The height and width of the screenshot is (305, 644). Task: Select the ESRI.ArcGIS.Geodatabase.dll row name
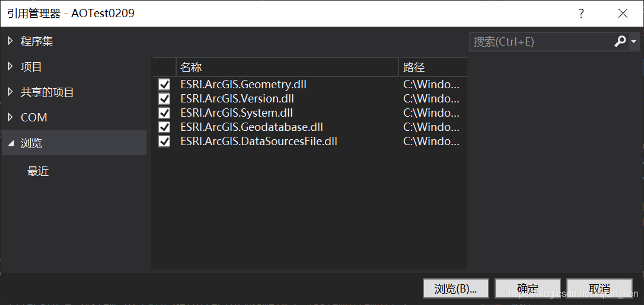coord(252,127)
